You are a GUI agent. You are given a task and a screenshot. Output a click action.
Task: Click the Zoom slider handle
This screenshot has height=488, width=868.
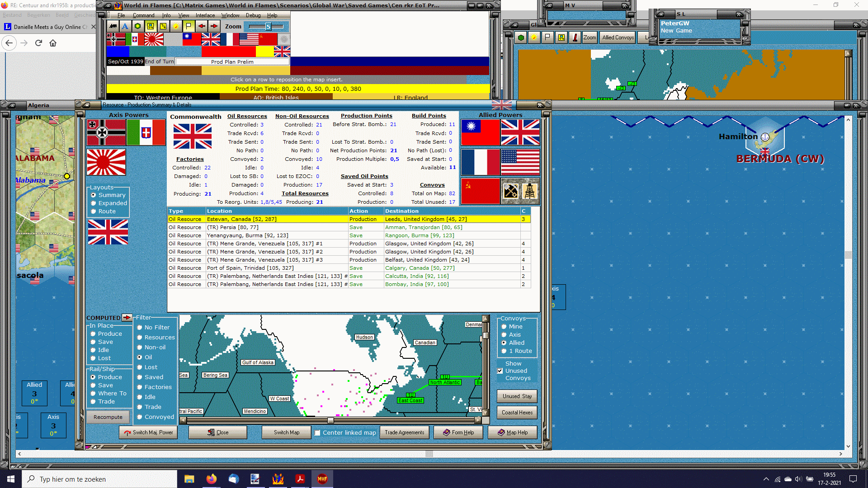(268, 27)
